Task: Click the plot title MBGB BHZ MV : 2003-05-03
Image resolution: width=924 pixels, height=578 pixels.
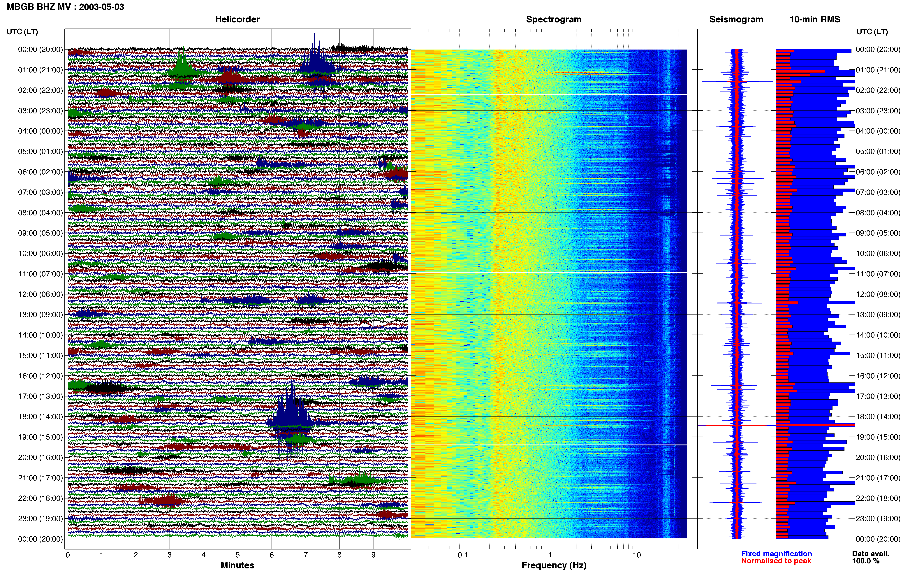Action: point(65,7)
